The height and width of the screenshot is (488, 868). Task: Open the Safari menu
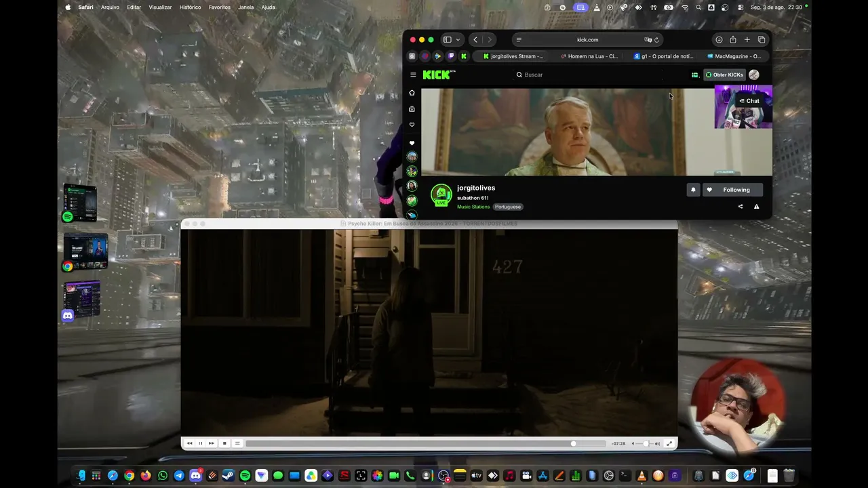point(85,7)
